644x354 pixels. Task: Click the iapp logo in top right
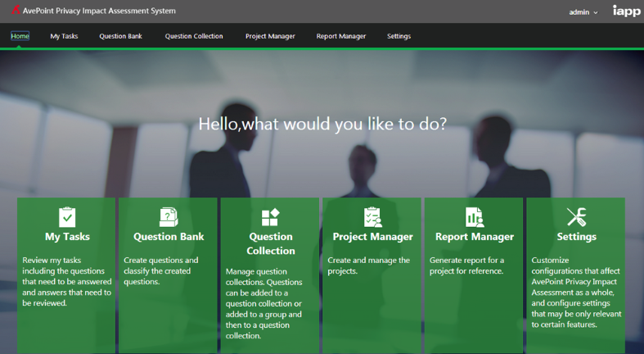(x=626, y=11)
